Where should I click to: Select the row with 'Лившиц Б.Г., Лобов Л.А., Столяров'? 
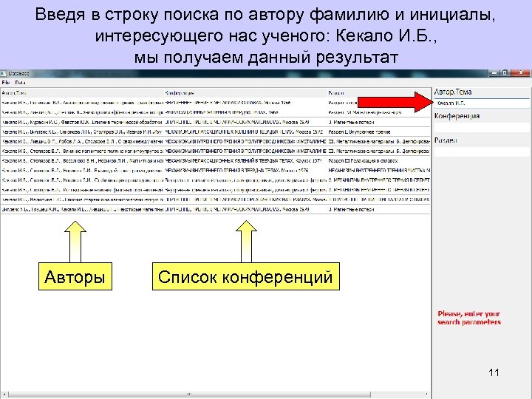(x=216, y=141)
